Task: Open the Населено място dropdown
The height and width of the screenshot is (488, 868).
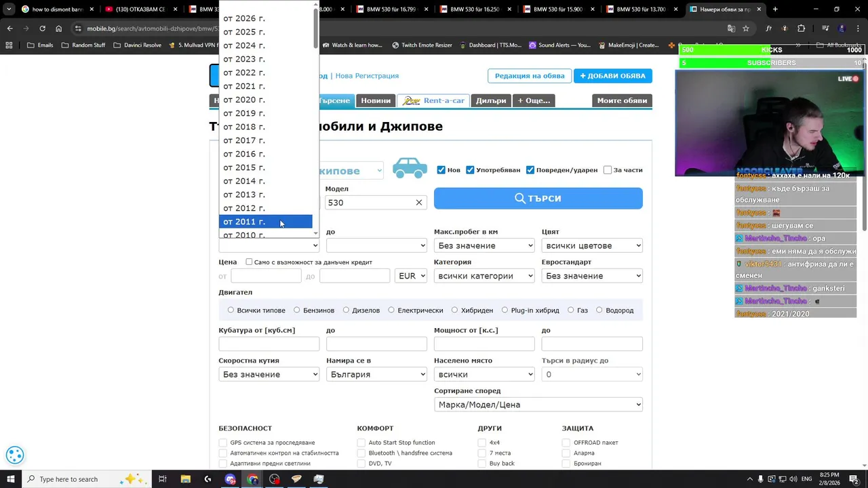Action: tap(484, 374)
